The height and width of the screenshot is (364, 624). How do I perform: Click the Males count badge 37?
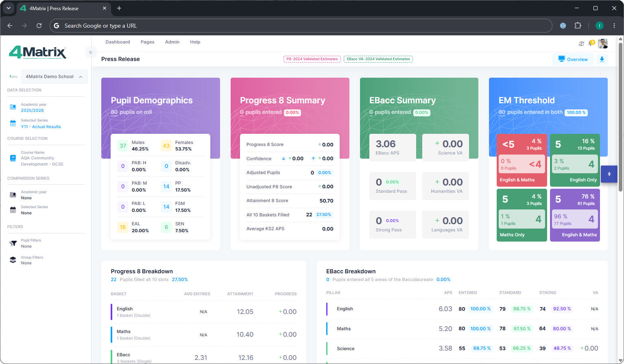tap(123, 146)
